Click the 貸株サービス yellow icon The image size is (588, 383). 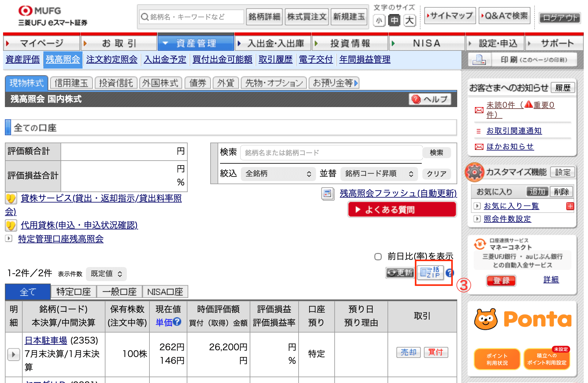(11, 199)
